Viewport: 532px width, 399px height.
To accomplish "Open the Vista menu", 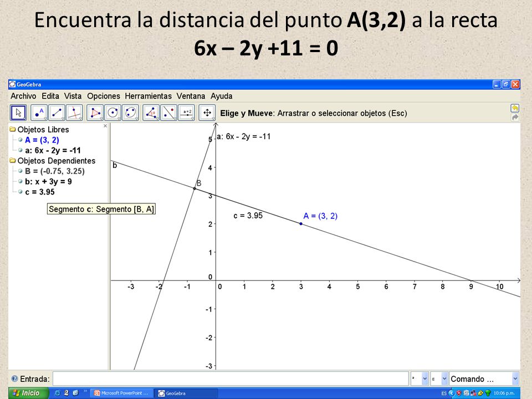I will click(x=73, y=96).
